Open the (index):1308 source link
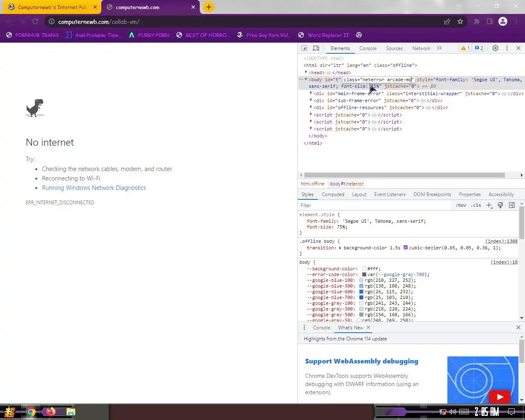Viewport: 525px width, 420px height. coord(501,241)
